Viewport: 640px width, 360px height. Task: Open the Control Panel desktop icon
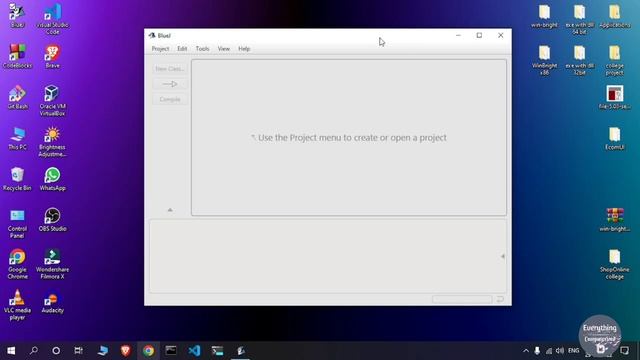tap(17, 223)
